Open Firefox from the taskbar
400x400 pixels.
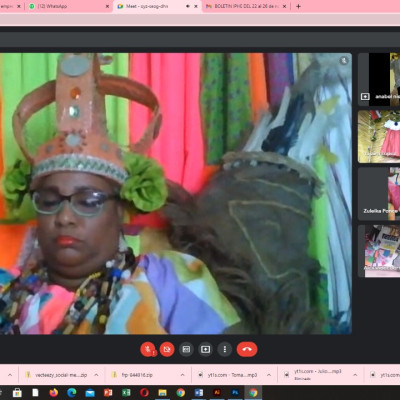tap(54, 393)
